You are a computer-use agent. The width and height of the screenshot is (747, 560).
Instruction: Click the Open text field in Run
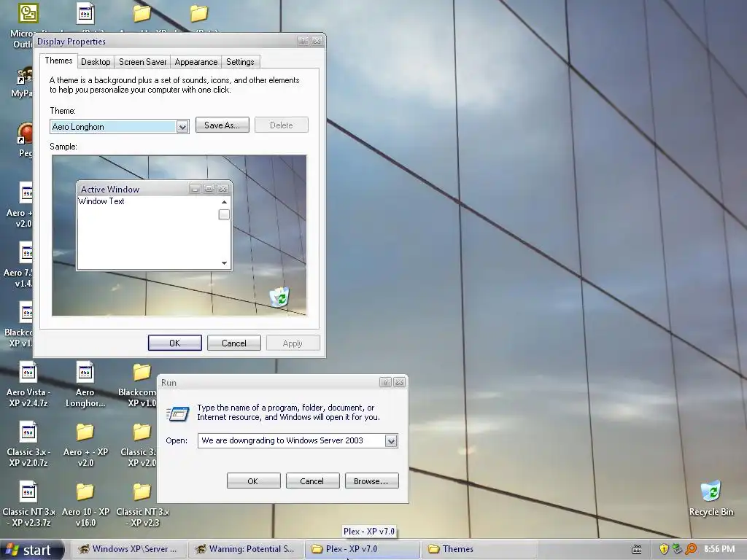click(292, 440)
